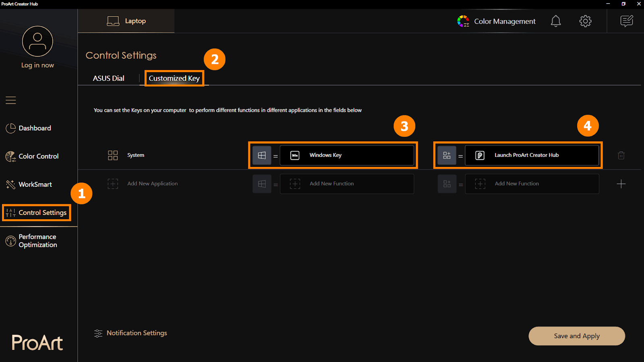Show notifications via the bell icon
Viewport: 644px width, 362px height.
[556, 21]
